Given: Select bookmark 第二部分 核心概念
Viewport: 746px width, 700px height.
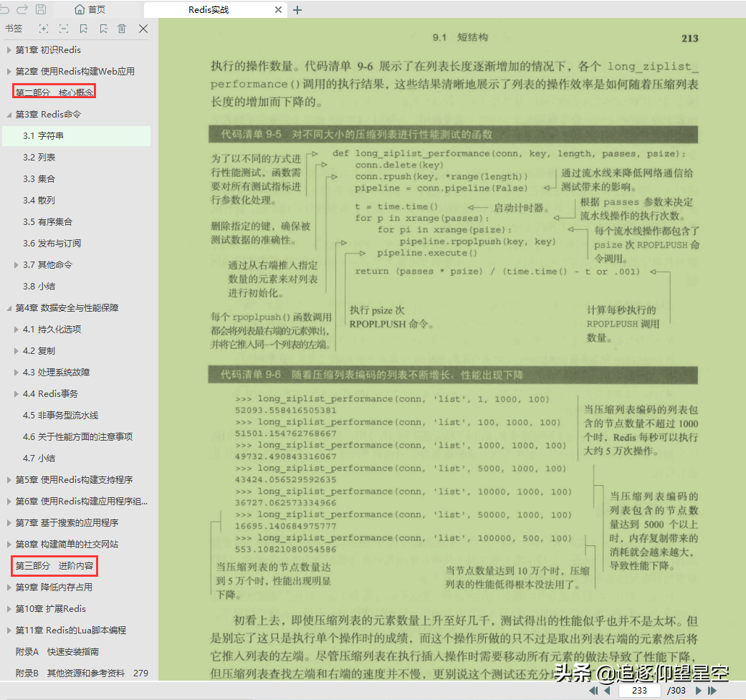Looking at the screenshot, I should coord(54,92).
